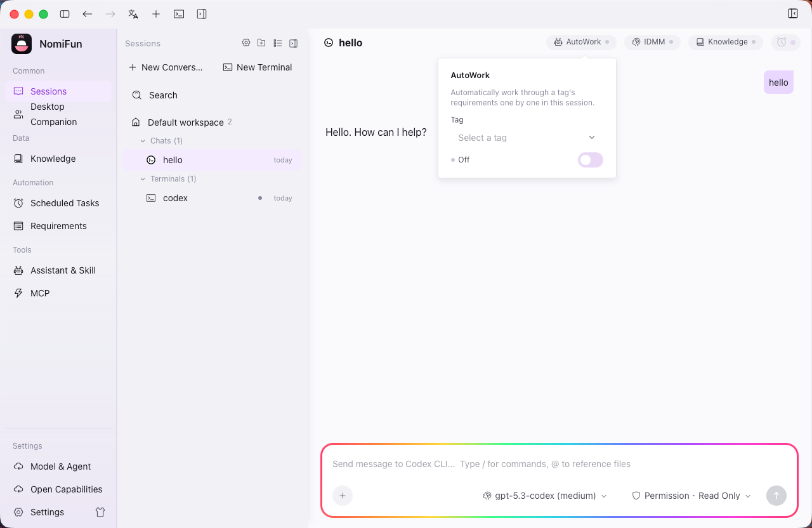Open Desktop Companion in sidebar
The image size is (812, 528).
point(58,114)
